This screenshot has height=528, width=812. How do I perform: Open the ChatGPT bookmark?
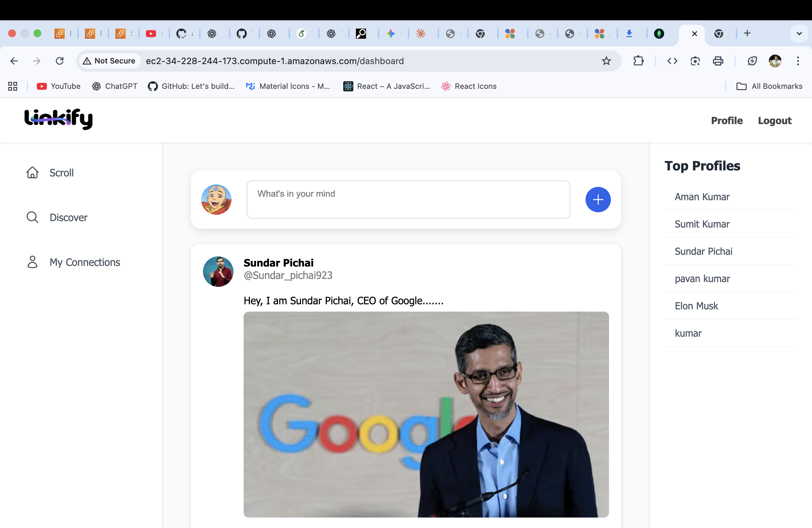pyautogui.click(x=115, y=86)
